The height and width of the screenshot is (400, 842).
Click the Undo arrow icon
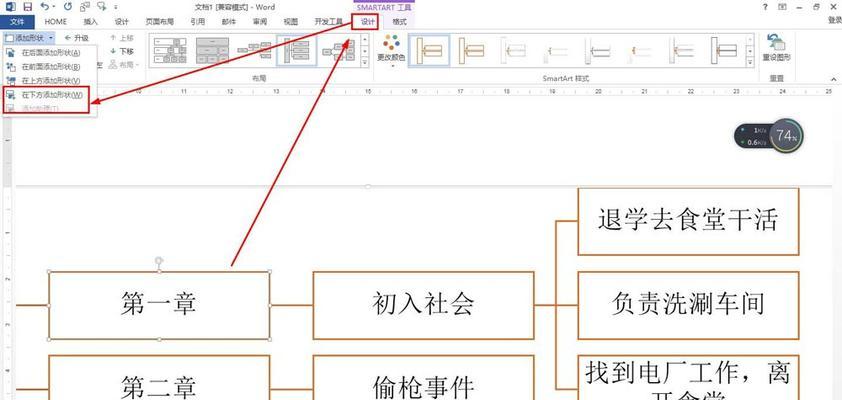tap(45, 7)
